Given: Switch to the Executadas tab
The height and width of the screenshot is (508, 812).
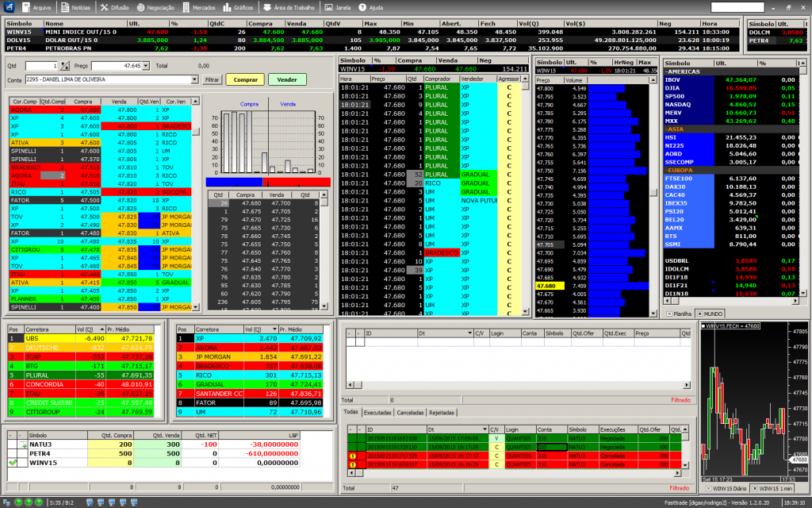Looking at the screenshot, I should [x=377, y=413].
